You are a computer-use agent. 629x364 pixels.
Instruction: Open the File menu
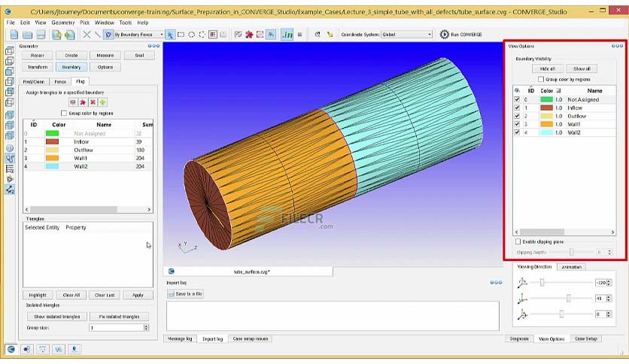[x=11, y=23]
